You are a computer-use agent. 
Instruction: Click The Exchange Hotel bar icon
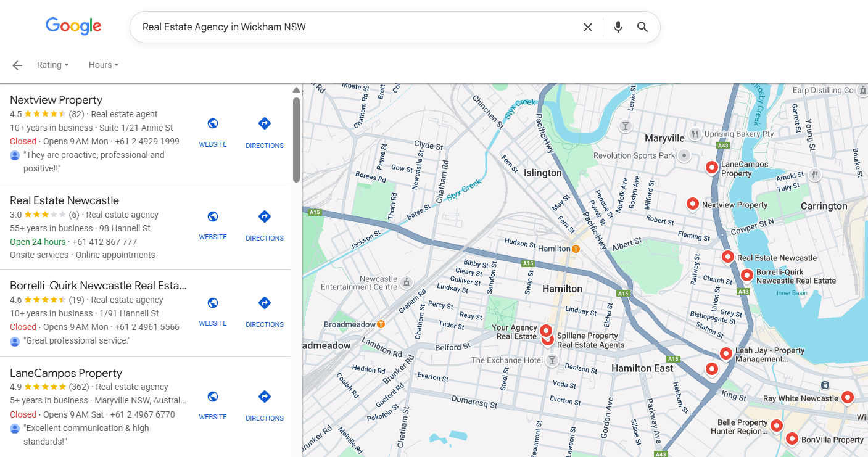[552, 360]
